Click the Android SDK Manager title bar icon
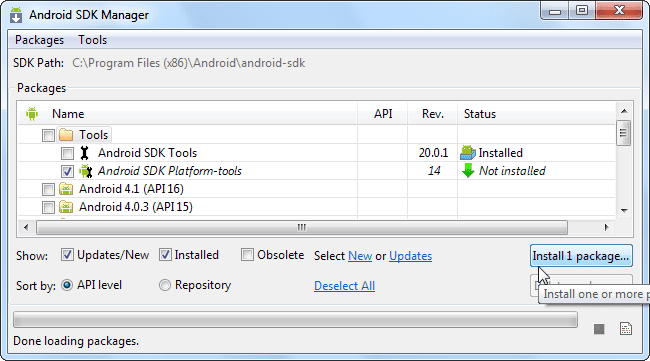Screen dimensions: 650x361 tap(16, 15)
